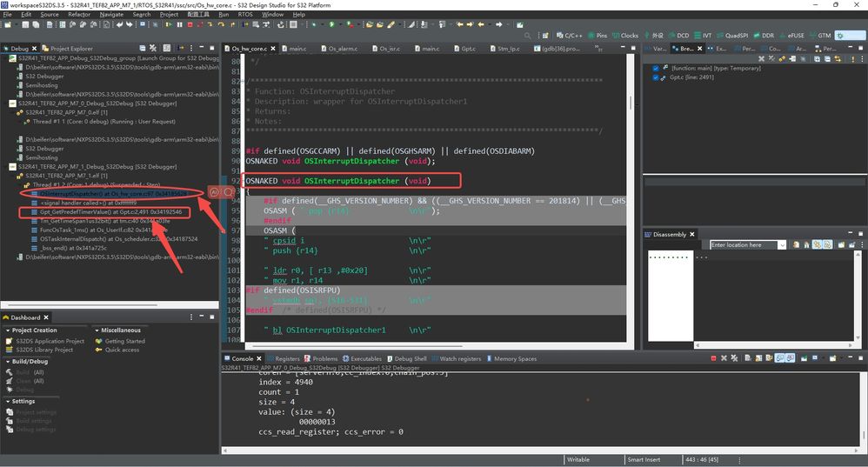
Task: Click the Suspend (pause) debug icon
Action: point(179,24)
